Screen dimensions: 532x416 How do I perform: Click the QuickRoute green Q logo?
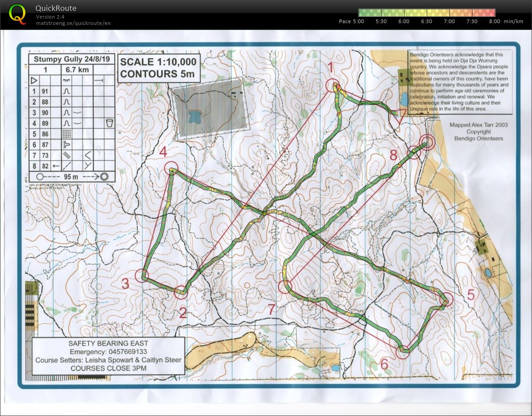click(18, 13)
